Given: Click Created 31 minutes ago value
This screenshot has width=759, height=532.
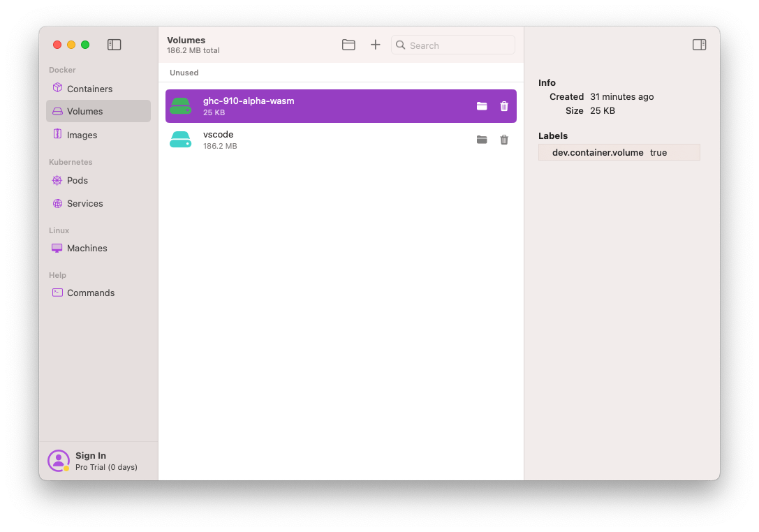Looking at the screenshot, I should point(621,97).
